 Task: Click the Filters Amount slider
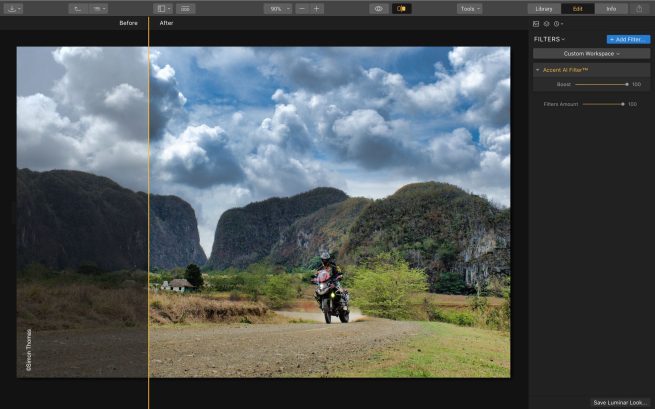pos(602,104)
